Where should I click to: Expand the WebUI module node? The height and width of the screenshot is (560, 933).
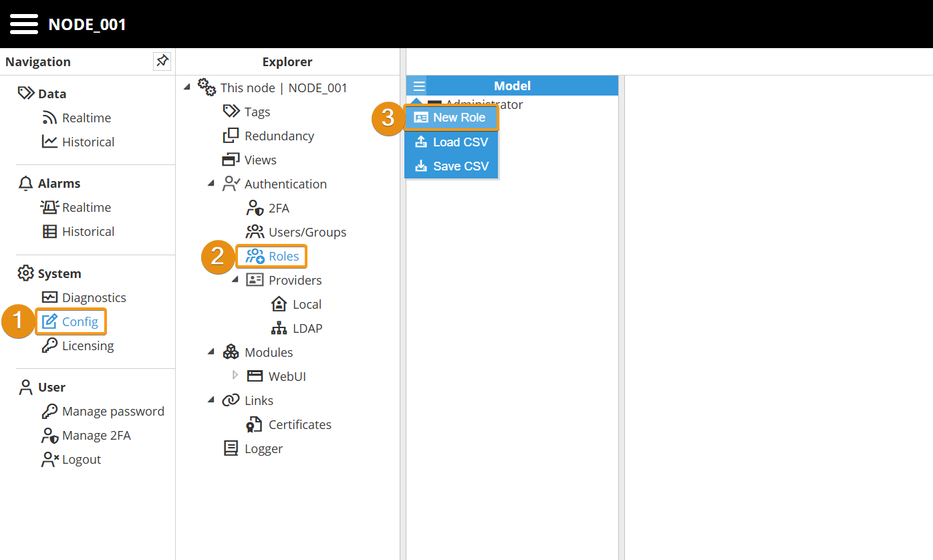[x=235, y=375]
